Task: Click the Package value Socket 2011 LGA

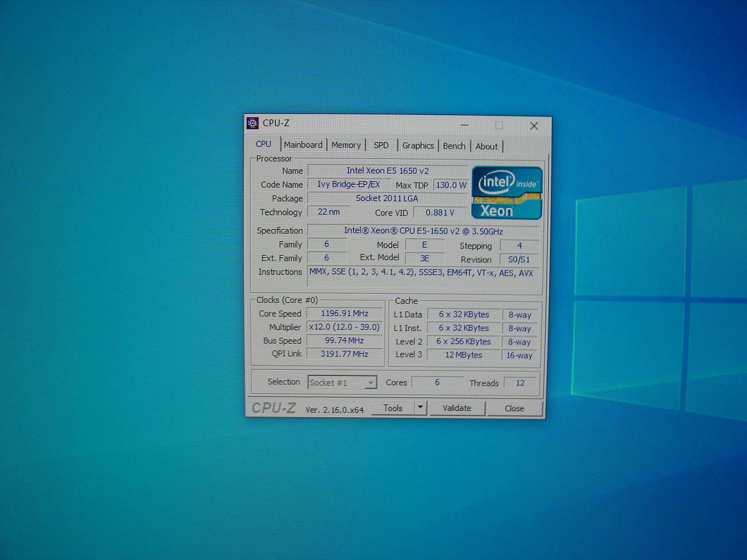Action: (x=387, y=198)
